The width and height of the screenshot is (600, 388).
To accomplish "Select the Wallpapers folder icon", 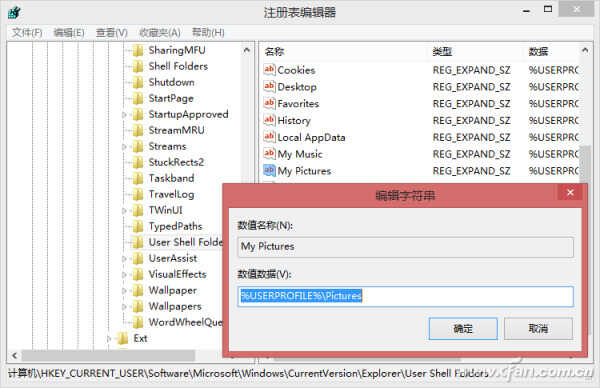I will [137, 306].
